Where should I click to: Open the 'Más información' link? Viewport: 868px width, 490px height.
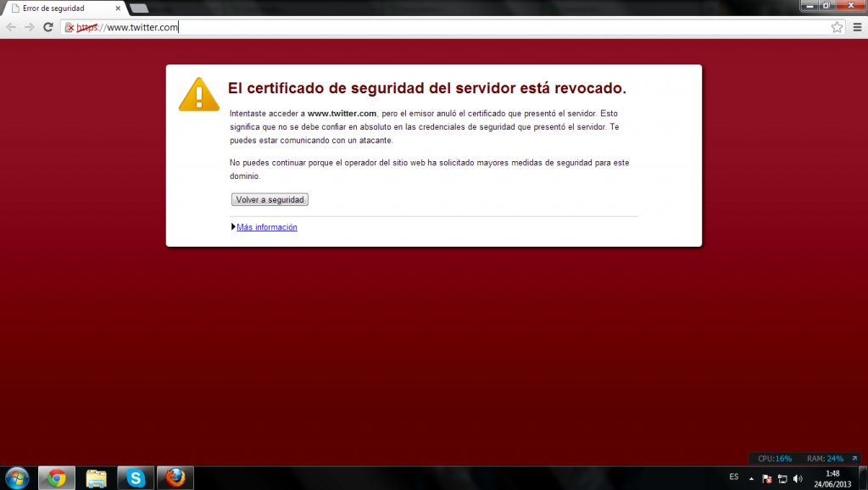click(x=267, y=227)
